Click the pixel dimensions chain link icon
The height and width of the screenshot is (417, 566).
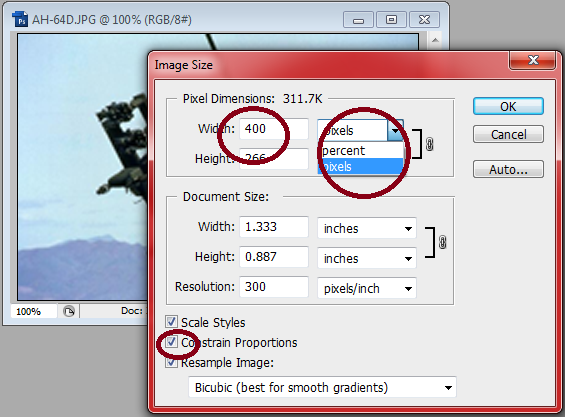click(430, 144)
